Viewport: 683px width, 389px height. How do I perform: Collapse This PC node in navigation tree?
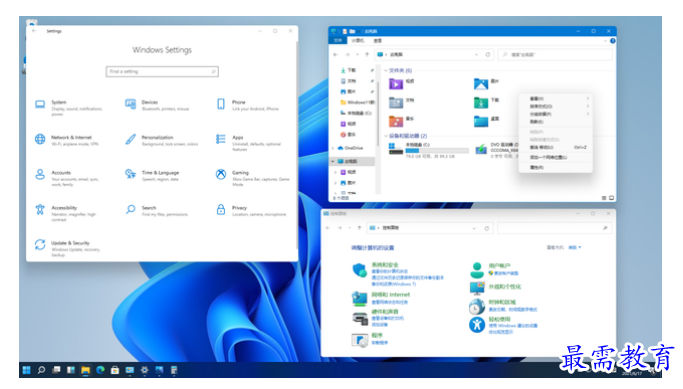pos(333,161)
